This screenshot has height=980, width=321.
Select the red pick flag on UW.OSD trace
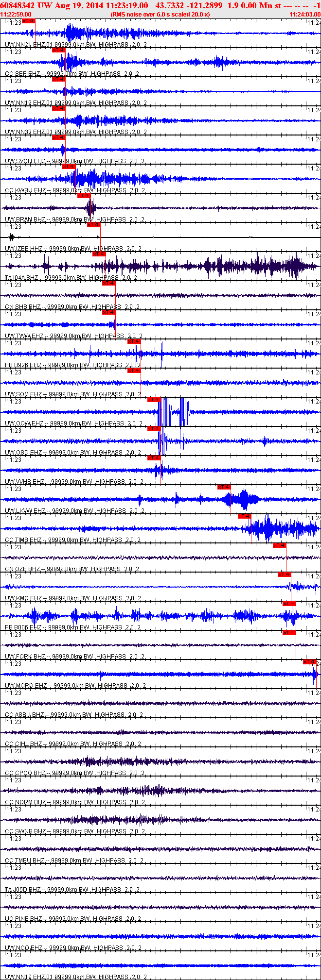(154, 429)
